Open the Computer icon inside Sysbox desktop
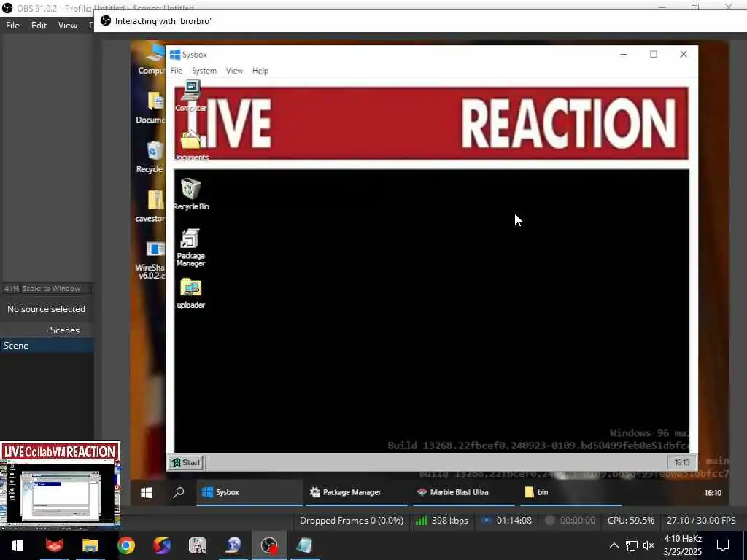747x560 pixels. pyautogui.click(x=191, y=96)
